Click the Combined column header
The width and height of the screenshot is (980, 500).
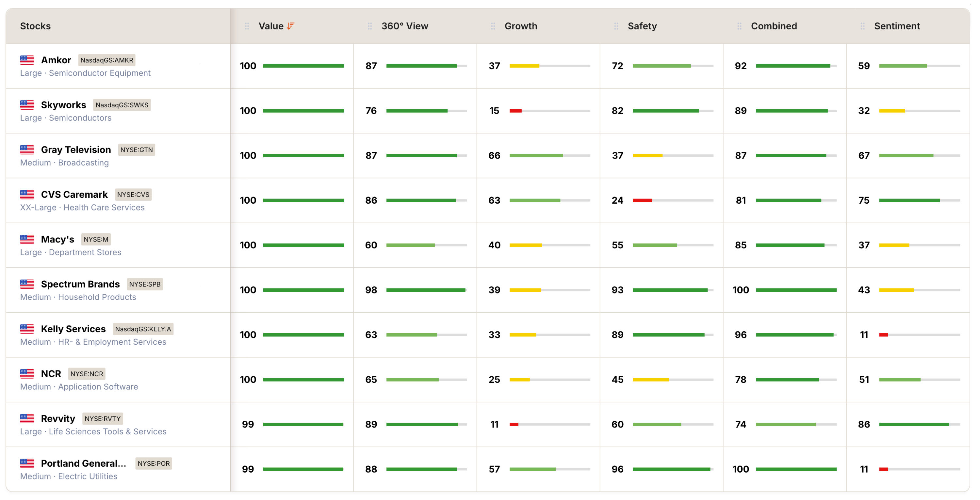(x=774, y=26)
